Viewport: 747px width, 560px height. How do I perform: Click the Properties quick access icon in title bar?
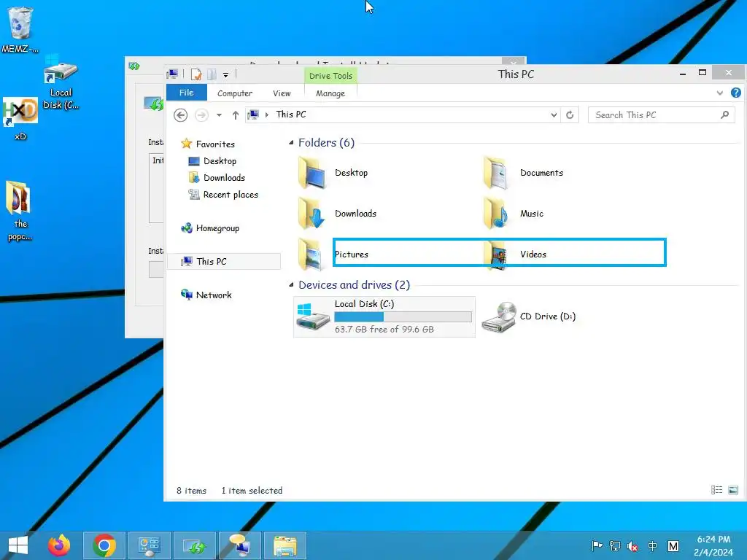196,74
